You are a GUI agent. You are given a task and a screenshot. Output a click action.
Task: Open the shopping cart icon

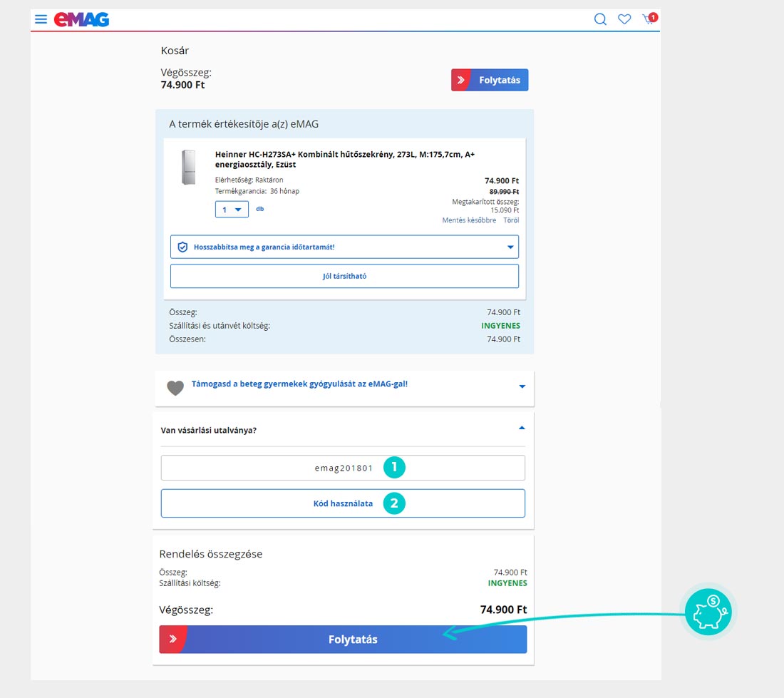click(x=649, y=19)
